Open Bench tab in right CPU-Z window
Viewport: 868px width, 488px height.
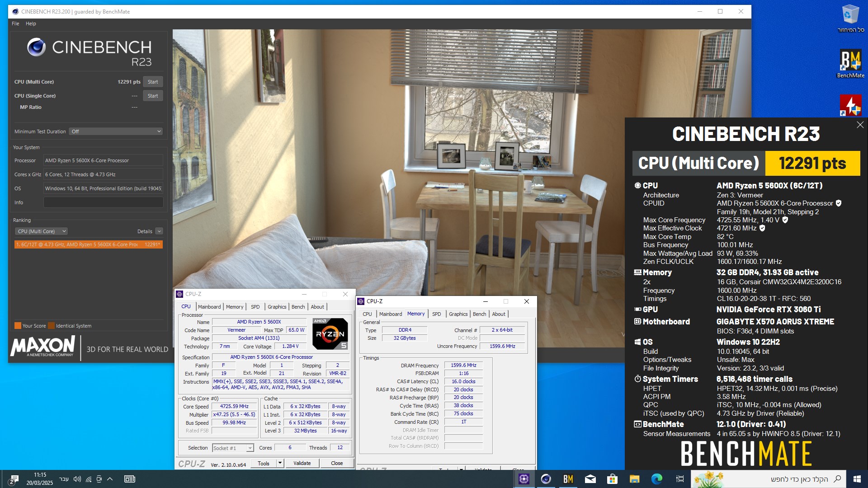pyautogui.click(x=479, y=314)
